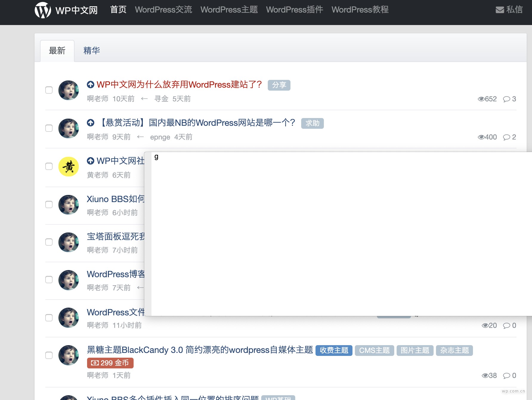The width and height of the screenshot is (532, 400).
Task: Click view count eye icon showing 38
Action: click(485, 376)
